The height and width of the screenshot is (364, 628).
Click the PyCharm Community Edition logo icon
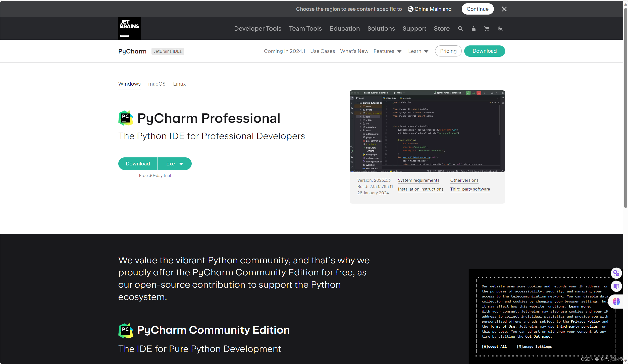click(126, 331)
